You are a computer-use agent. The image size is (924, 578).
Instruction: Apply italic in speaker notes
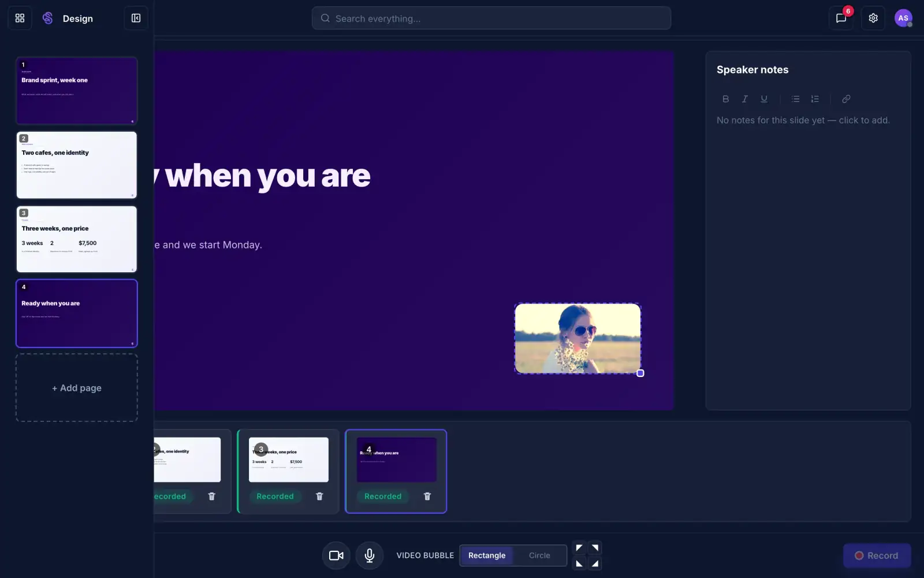(745, 99)
